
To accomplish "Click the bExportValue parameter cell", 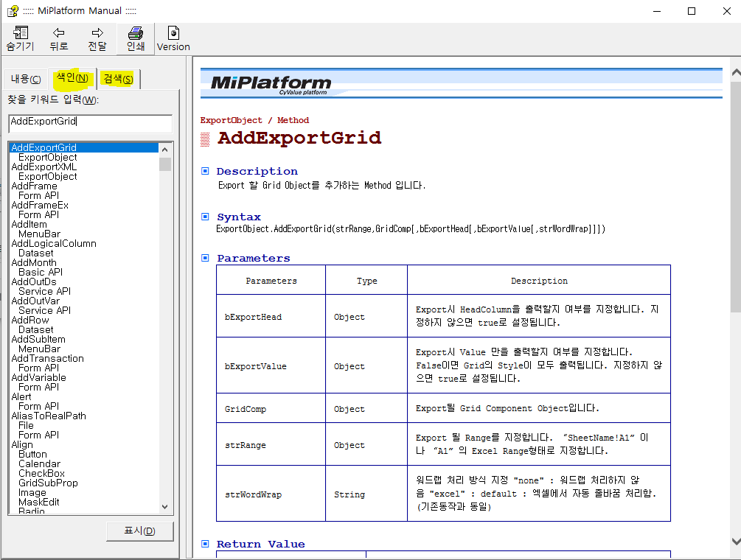I will pyautogui.click(x=271, y=365).
